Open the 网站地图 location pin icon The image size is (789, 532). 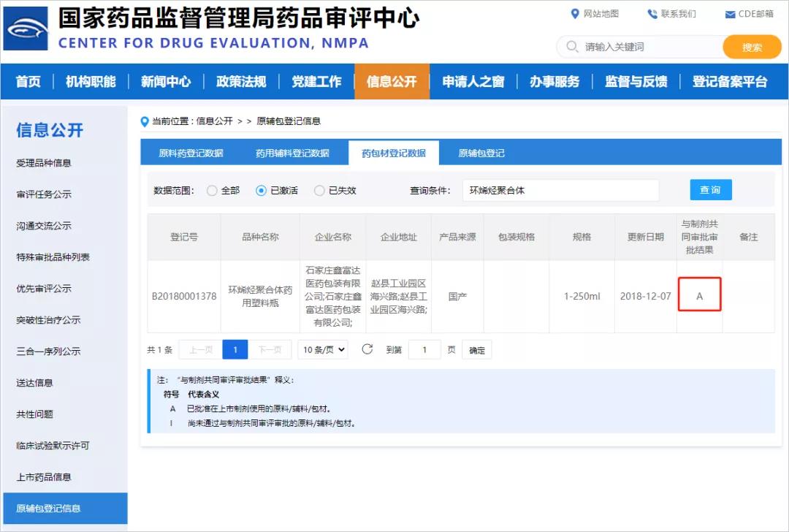click(574, 14)
